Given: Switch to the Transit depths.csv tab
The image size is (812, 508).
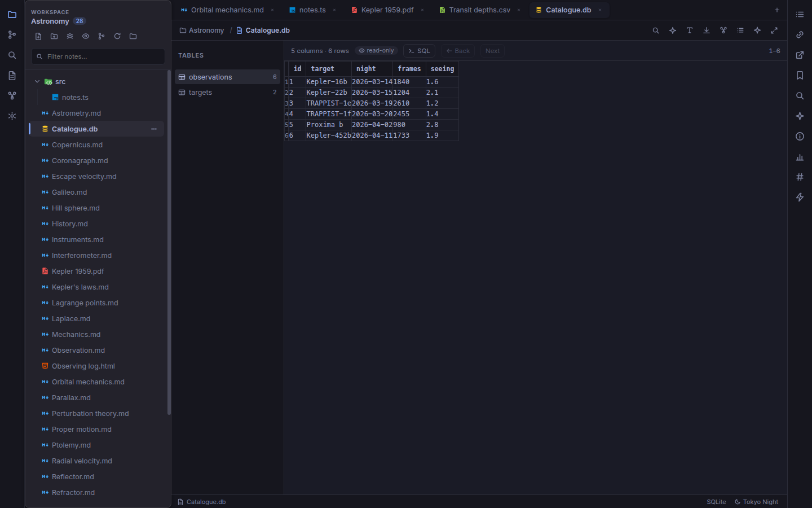Looking at the screenshot, I should coord(480,10).
